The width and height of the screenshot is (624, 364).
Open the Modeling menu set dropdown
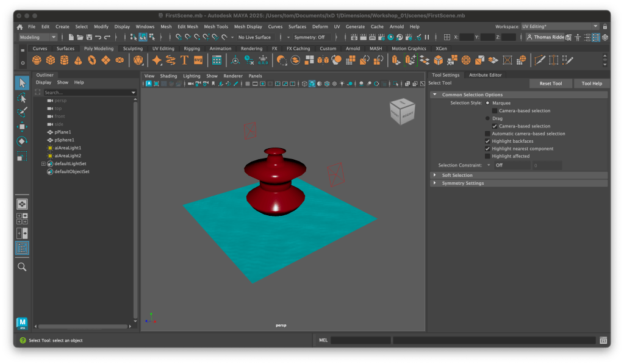38,37
